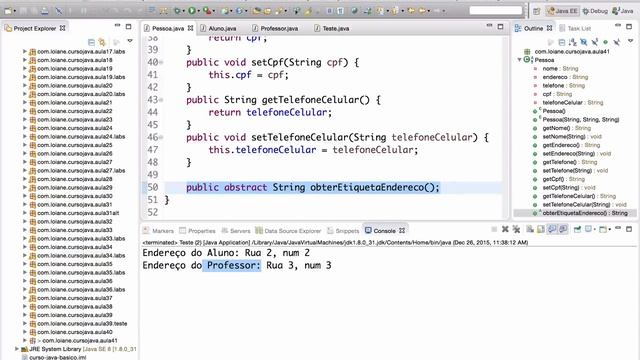Click the Print icon in main toolbar
The width and height of the screenshot is (640, 360).
[44, 11]
